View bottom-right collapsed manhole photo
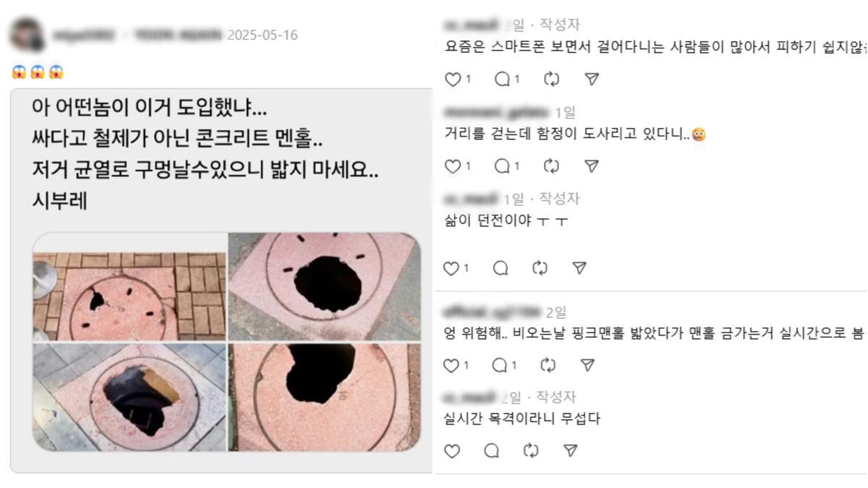Image resolution: width=868 pixels, height=488 pixels. 324,397
